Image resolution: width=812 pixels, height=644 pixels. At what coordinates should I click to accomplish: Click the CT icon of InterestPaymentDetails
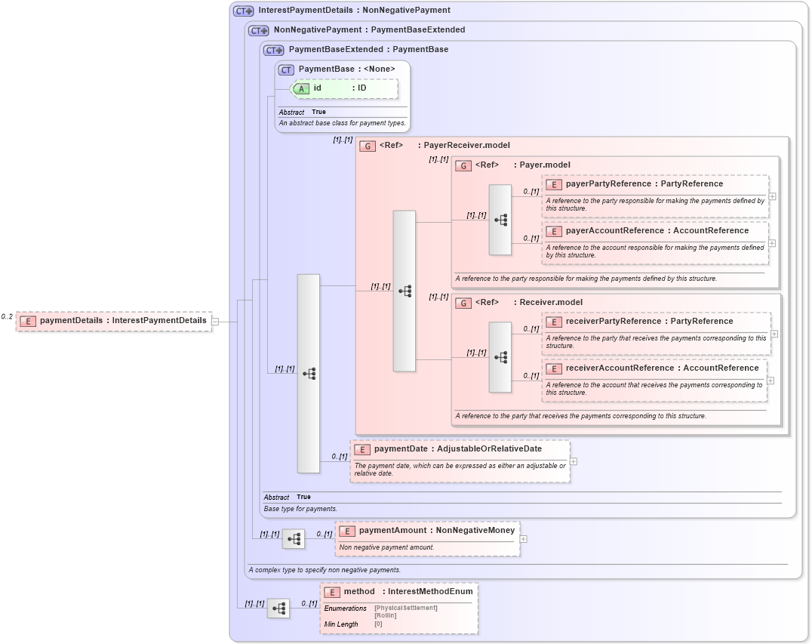tap(244, 11)
